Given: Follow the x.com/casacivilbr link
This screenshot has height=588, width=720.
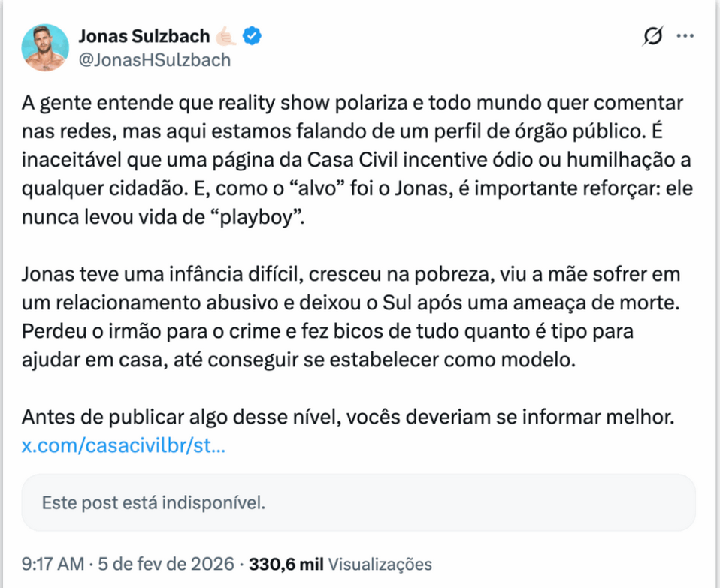Looking at the screenshot, I should [123, 445].
